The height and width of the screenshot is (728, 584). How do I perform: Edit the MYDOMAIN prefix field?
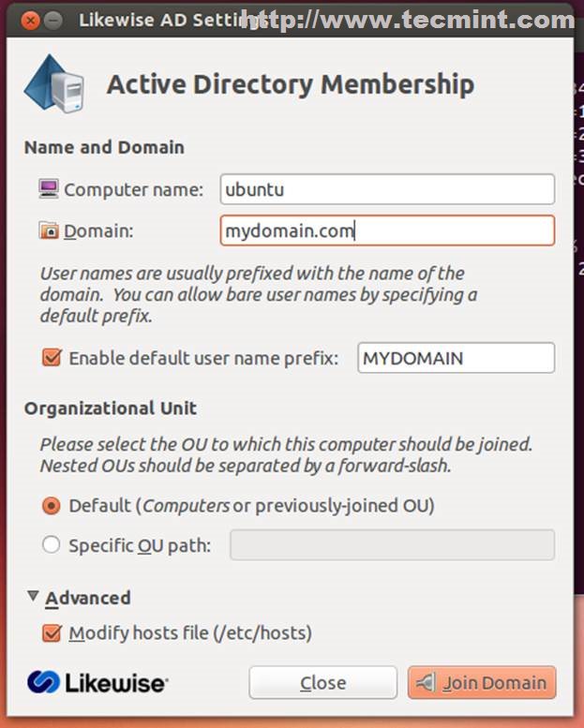click(x=456, y=358)
